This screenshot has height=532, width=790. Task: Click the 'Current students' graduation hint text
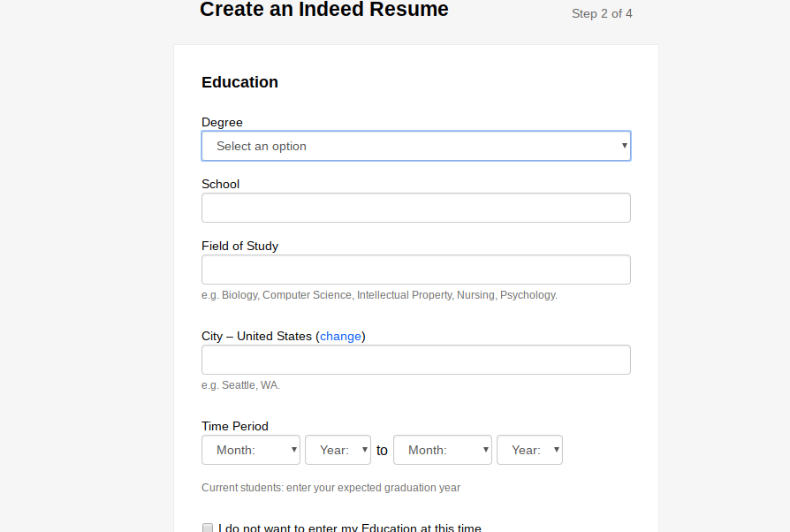point(331,488)
